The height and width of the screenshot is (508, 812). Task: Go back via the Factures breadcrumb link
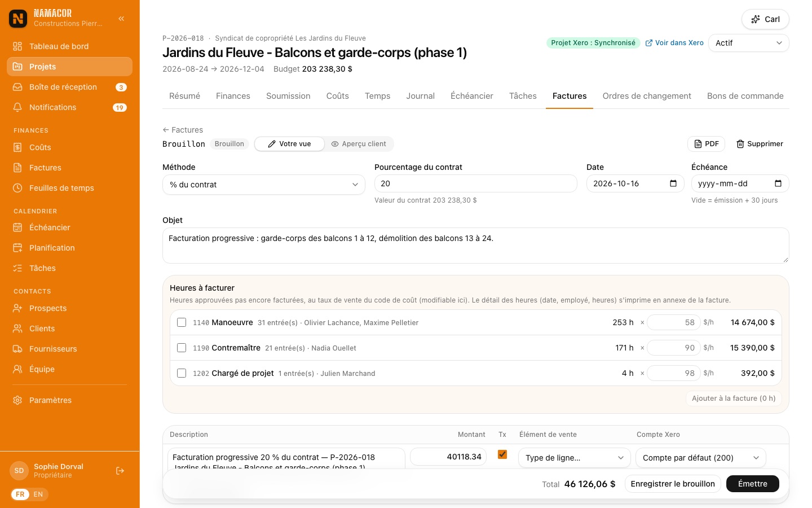point(183,130)
